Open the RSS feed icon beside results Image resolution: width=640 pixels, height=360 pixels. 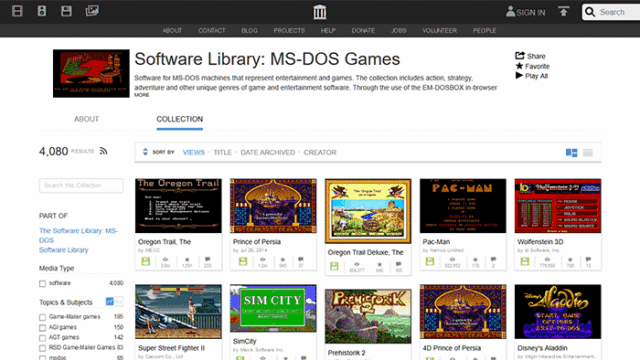click(103, 151)
